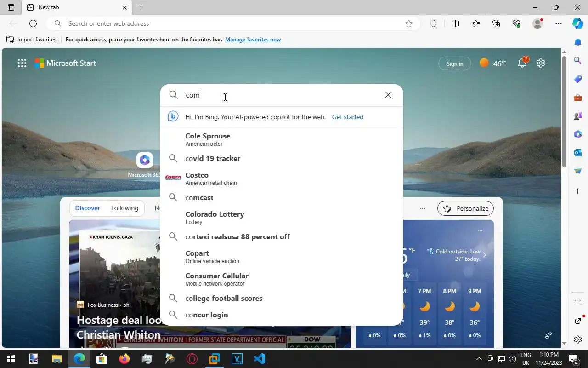Open Collections icon in toolbar
The height and width of the screenshot is (368, 588).
coord(496,23)
